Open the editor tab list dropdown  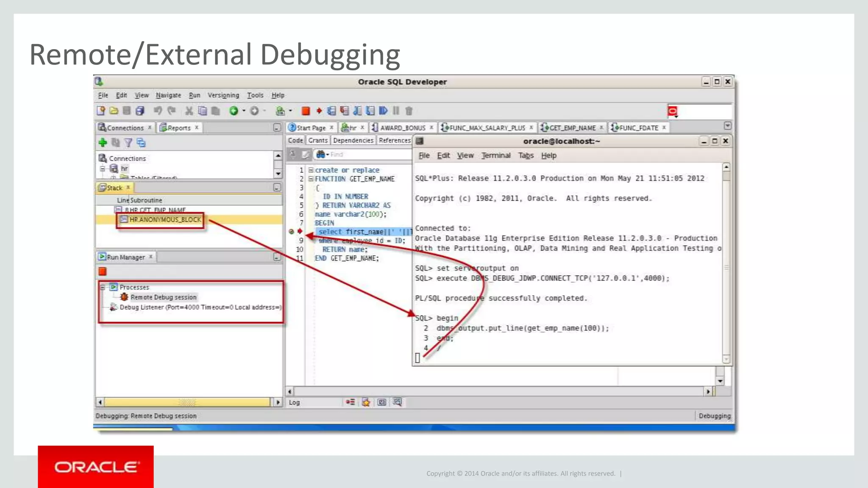coord(727,126)
